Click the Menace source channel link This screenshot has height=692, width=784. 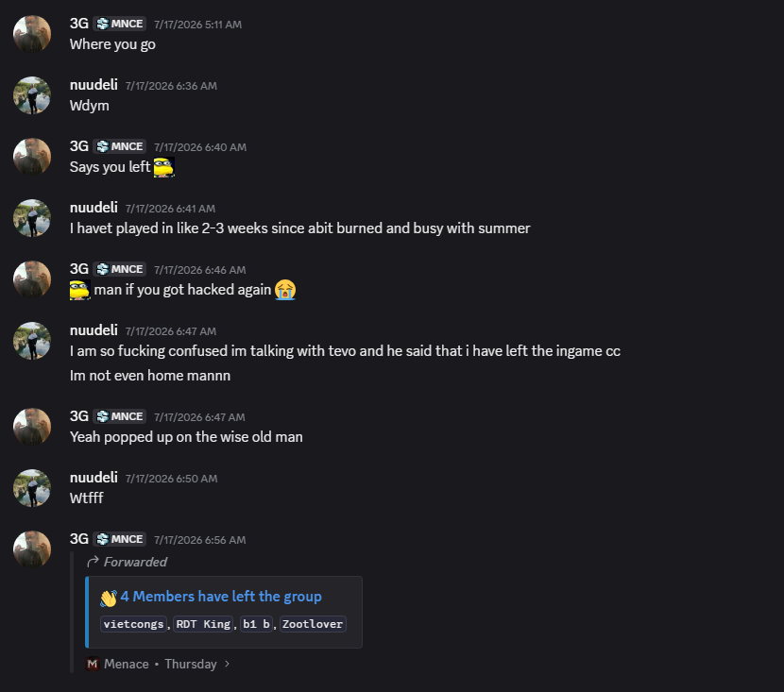click(127, 664)
